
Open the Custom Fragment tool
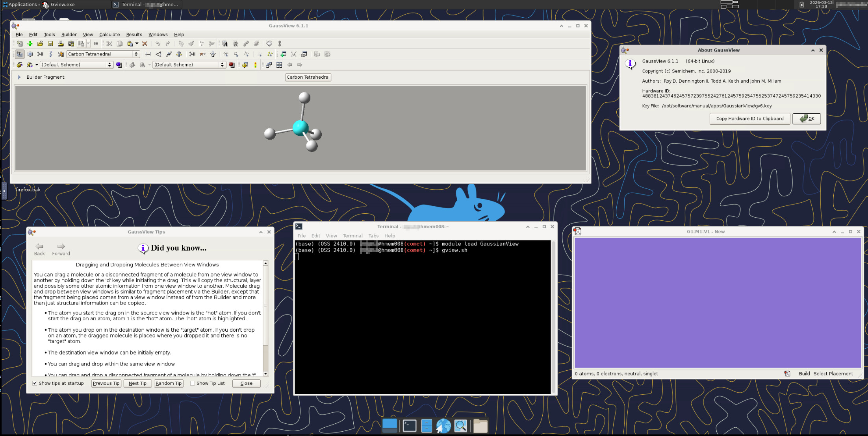coord(61,54)
